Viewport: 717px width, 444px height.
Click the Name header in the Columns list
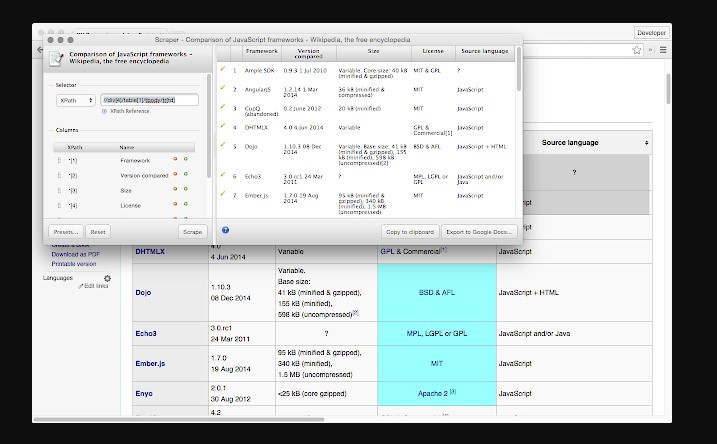pos(127,147)
